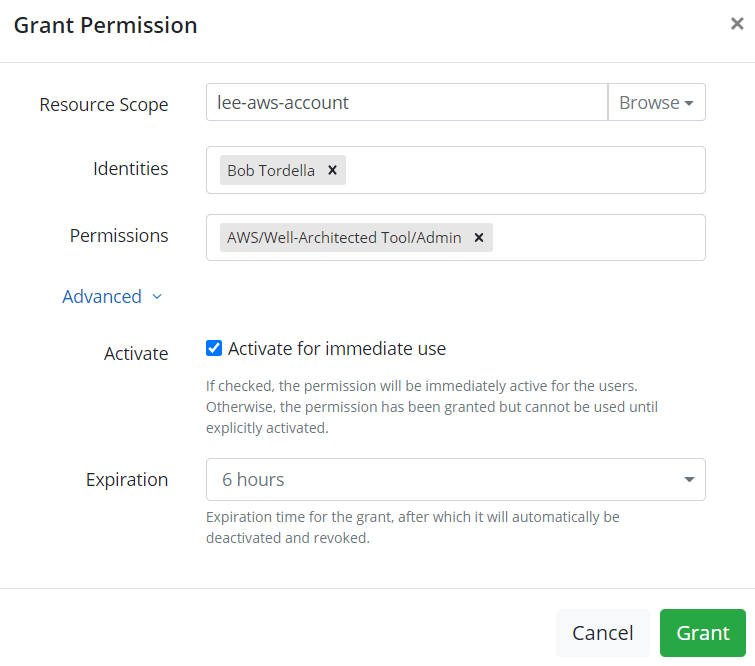
Task: Click the Cancel button
Action: pyautogui.click(x=602, y=633)
